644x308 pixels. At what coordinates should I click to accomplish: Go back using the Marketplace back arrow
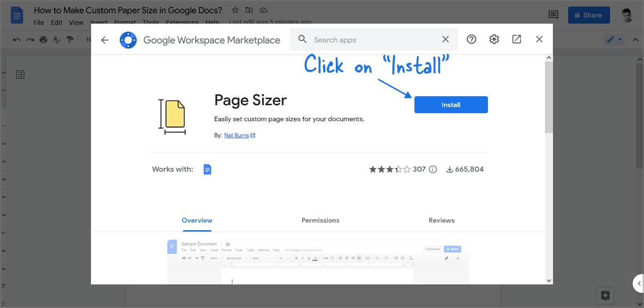[x=104, y=40]
